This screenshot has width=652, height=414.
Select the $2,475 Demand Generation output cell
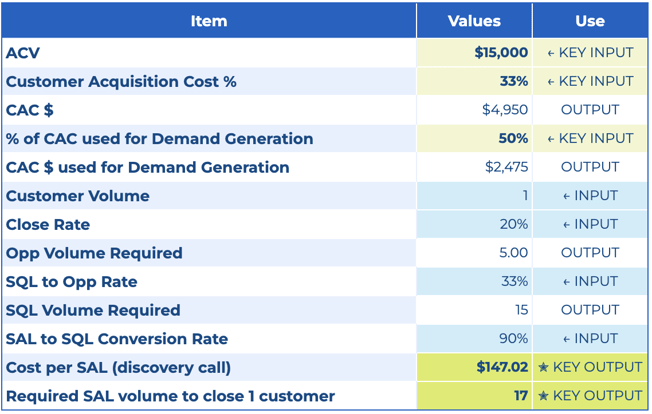(474, 167)
